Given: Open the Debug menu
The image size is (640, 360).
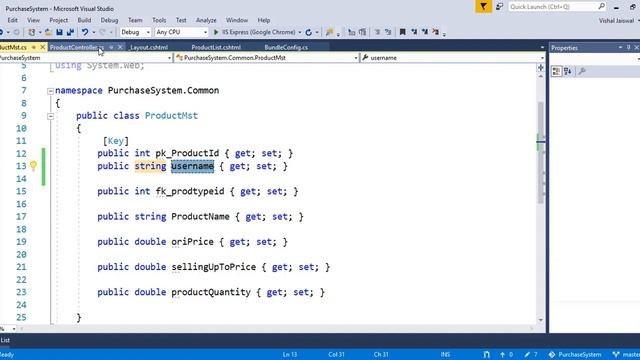Looking at the screenshot, I should pos(109,20).
